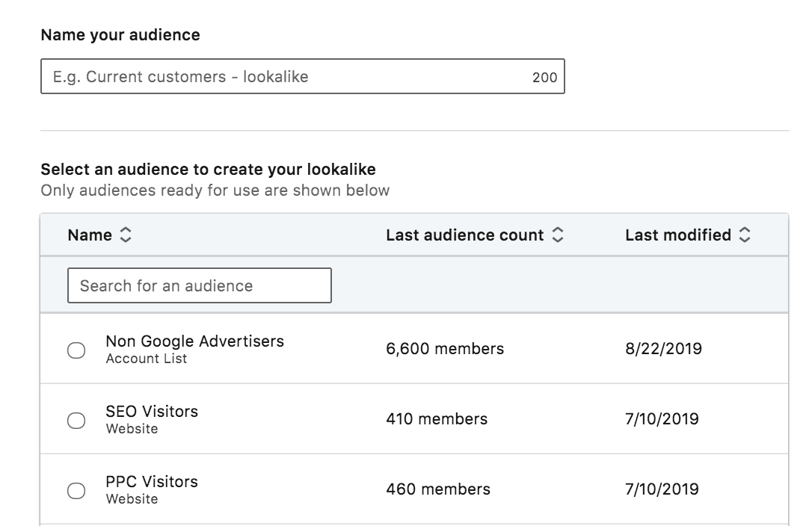The height and width of the screenshot is (526, 812).
Task: Click the 8/22/2019 modified date
Action: (663, 349)
